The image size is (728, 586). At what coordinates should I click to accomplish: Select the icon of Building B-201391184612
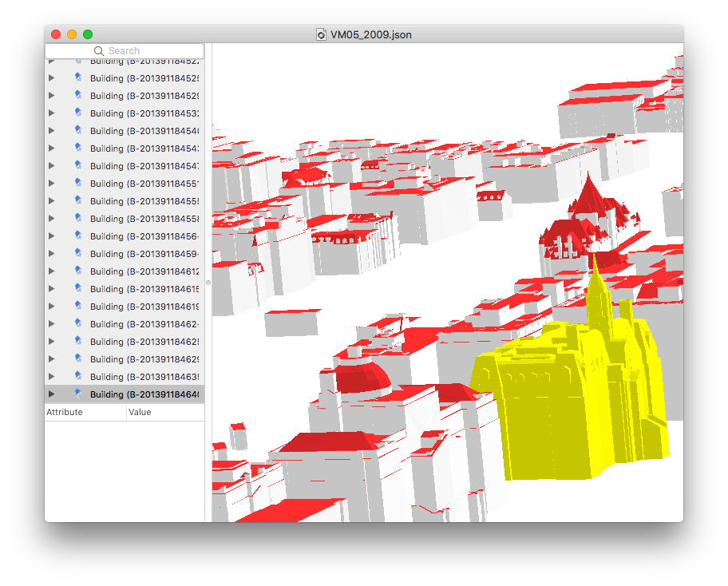coord(78,271)
